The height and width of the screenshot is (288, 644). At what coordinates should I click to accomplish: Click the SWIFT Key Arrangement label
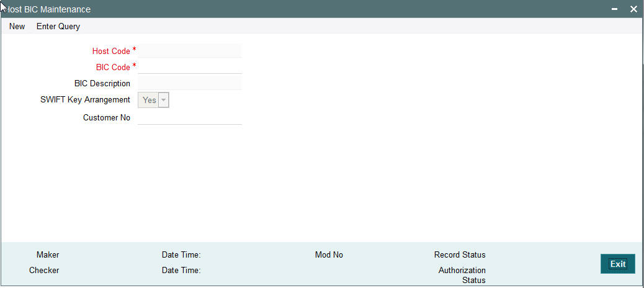86,99
